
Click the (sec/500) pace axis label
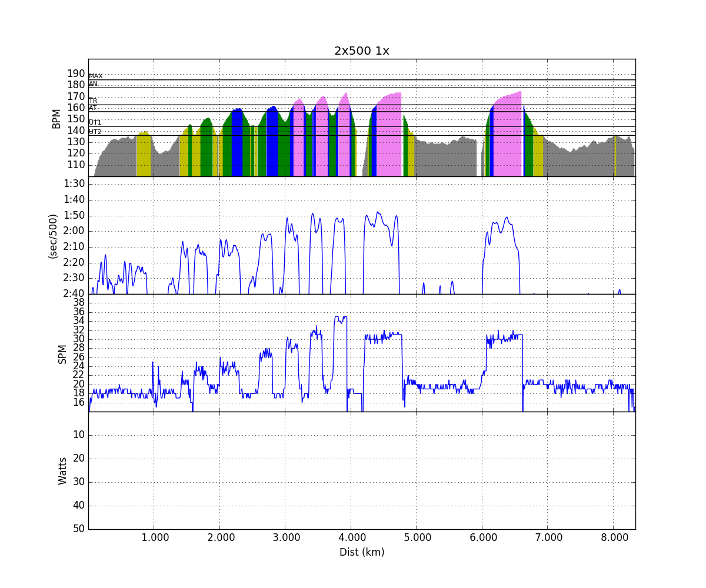pyautogui.click(x=53, y=235)
